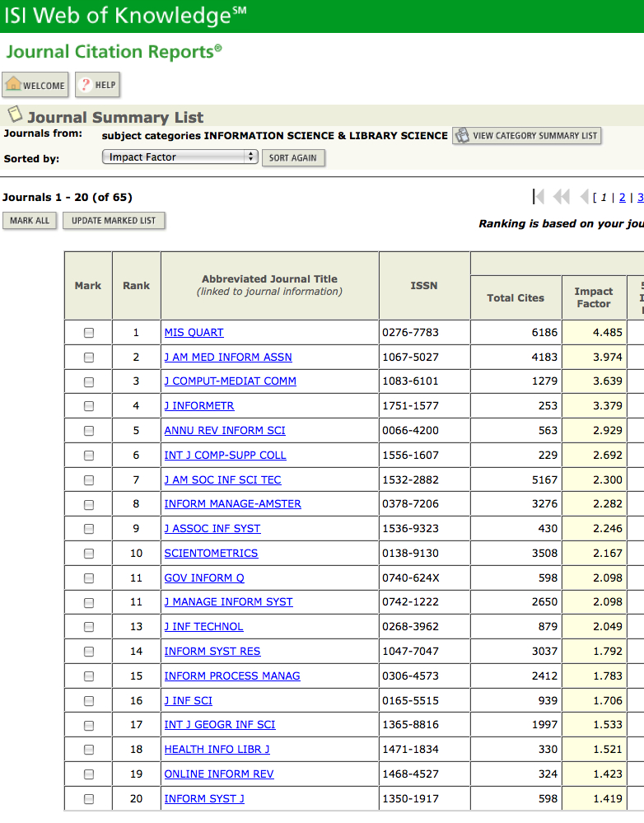
Task: Click the Sort Again button
Action: coord(293,158)
